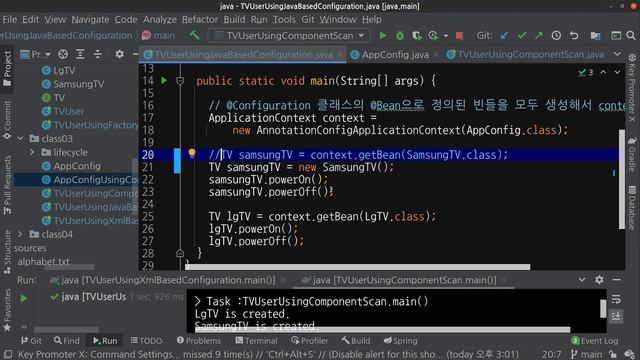Screen dimensions: 640x360
Task: Click Git Push arrow icon
Action: tap(539, 36)
